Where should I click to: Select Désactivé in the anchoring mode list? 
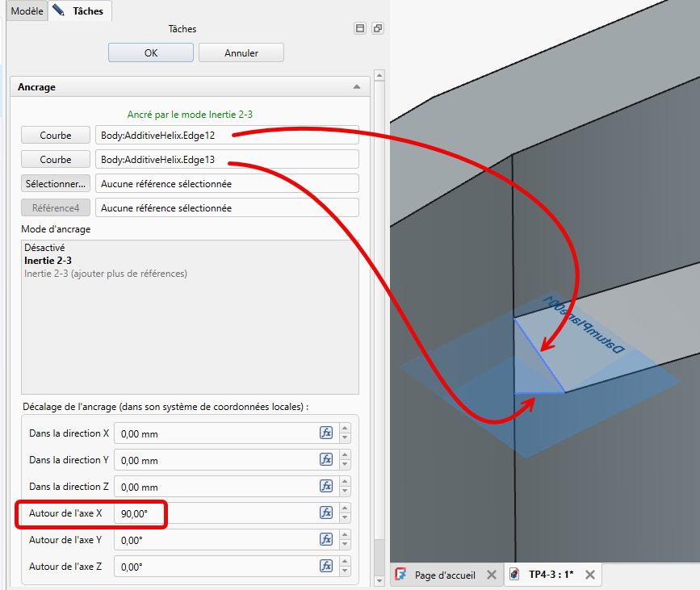coord(44,248)
